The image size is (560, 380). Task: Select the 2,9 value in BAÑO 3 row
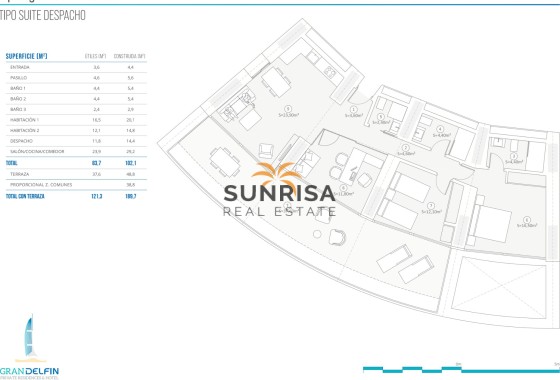click(x=131, y=109)
